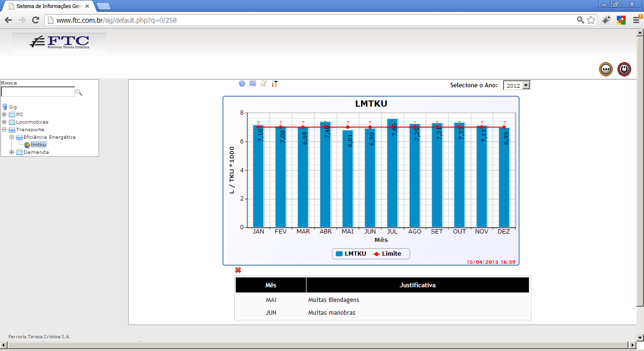
Task: Click the DEZ bar in the chart
Action: pos(504,177)
